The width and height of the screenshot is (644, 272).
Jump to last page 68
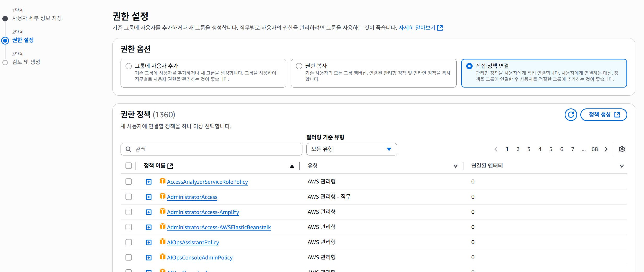595,149
